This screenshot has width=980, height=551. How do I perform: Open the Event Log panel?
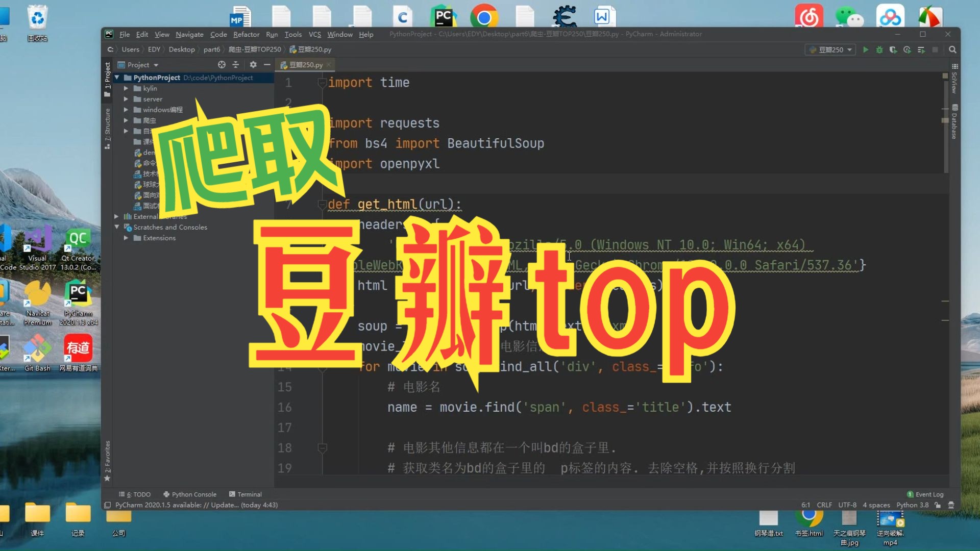pyautogui.click(x=925, y=494)
